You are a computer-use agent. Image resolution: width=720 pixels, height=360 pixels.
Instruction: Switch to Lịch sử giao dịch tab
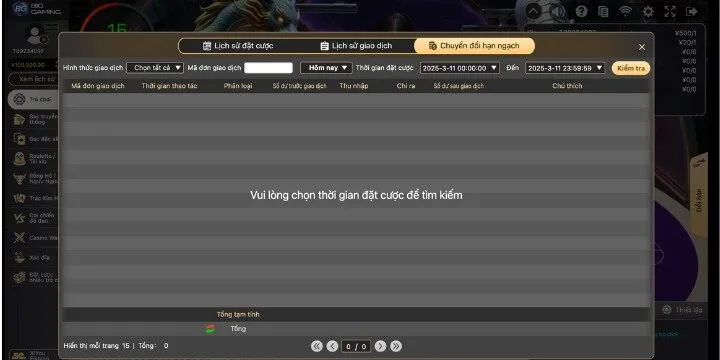click(356, 46)
